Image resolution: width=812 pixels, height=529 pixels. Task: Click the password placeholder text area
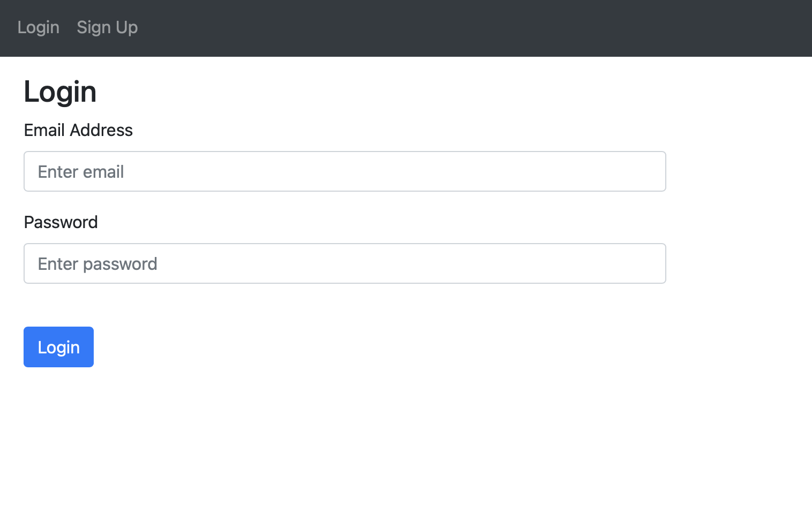(97, 263)
